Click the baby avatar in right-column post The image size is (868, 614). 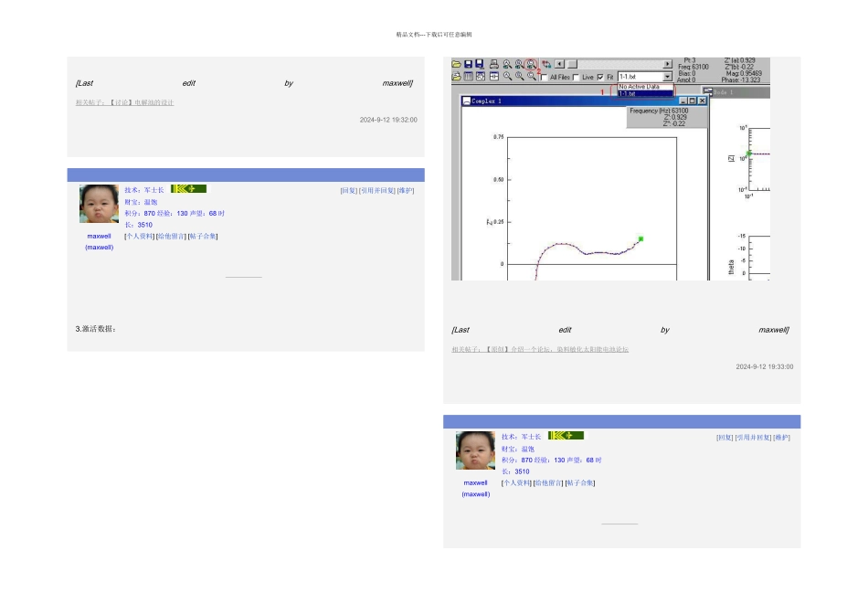coord(475,450)
